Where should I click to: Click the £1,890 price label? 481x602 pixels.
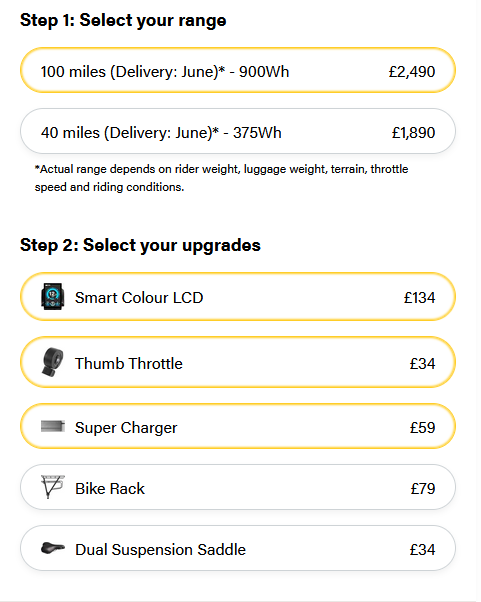(413, 133)
